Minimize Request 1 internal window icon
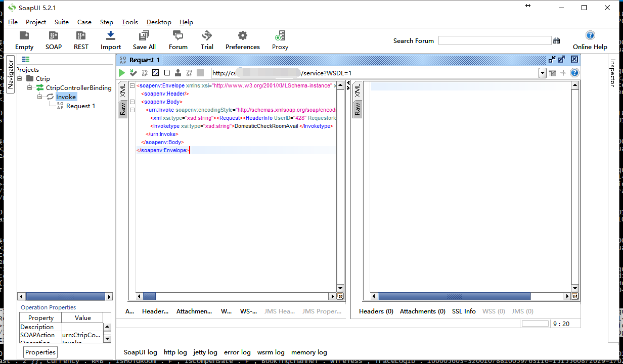Image resolution: width=623 pixels, height=364 pixels. [552, 59]
